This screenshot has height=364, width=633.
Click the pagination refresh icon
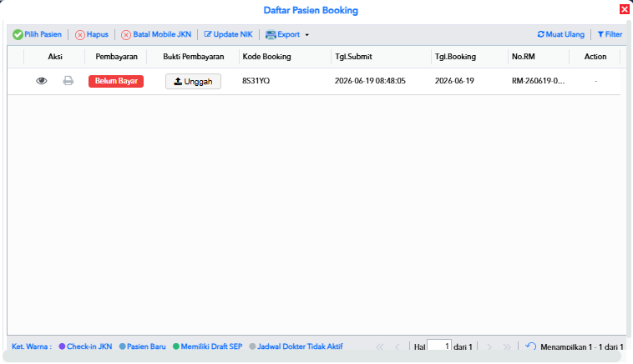coord(530,346)
